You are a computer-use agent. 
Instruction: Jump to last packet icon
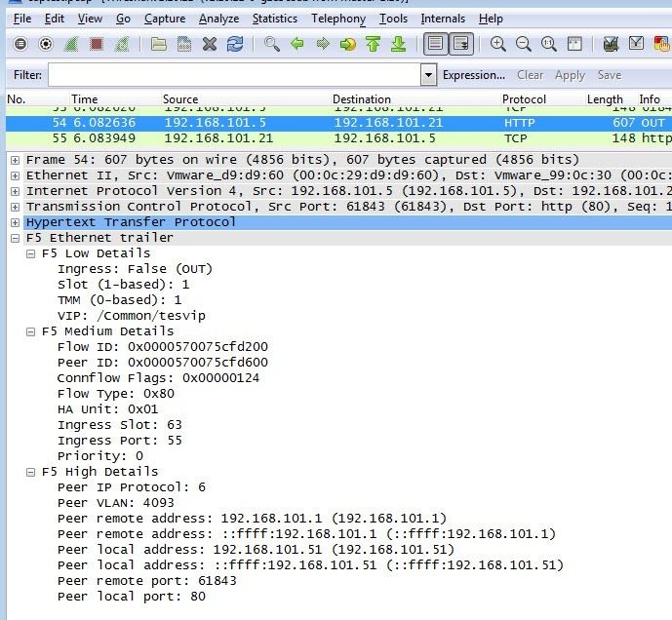399,44
